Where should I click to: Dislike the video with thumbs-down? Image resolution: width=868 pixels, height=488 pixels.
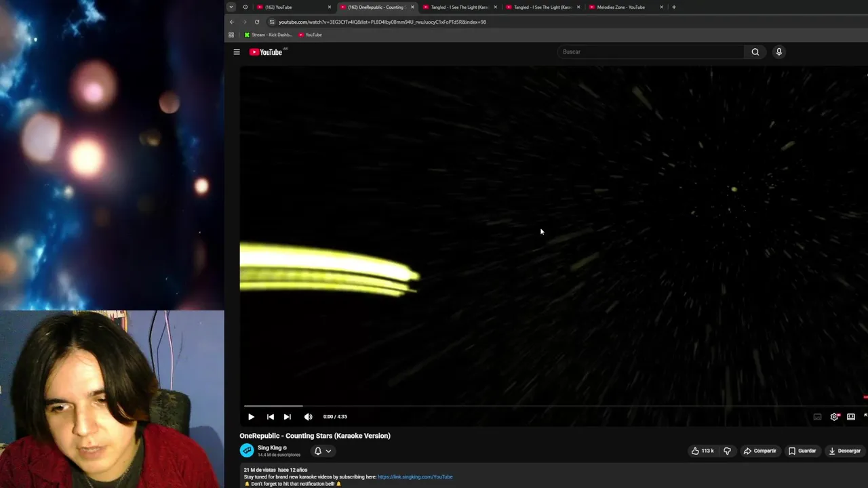tap(727, 451)
